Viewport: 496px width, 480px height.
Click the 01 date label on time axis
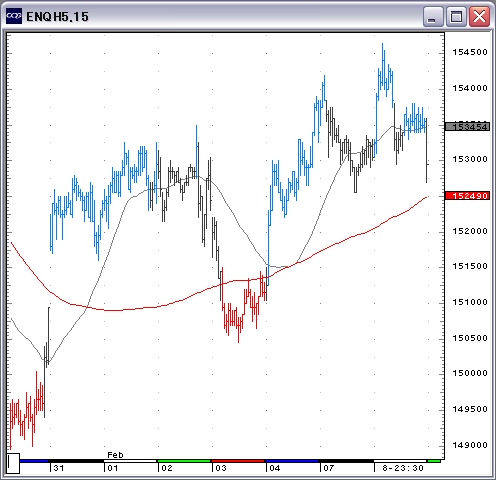pos(113,468)
